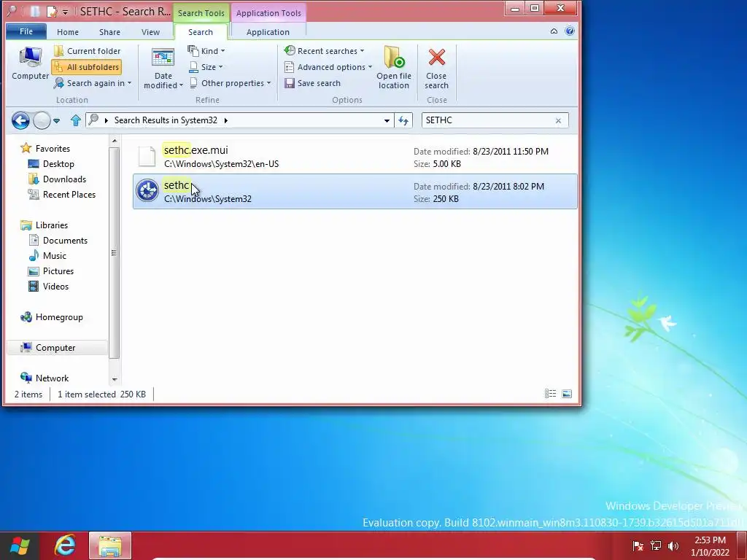The image size is (747, 560).
Task: Click the Forward navigation arrow
Action: pyautogui.click(x=42, y=120)
